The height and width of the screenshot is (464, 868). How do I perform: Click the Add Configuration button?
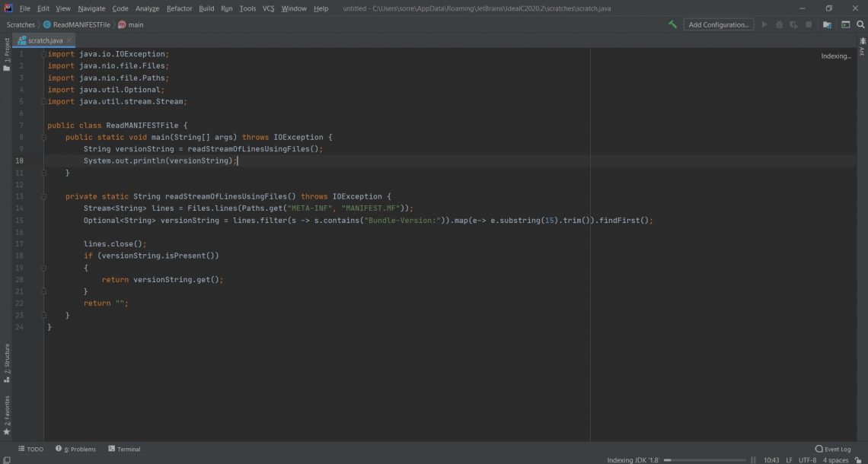point(718,24)
